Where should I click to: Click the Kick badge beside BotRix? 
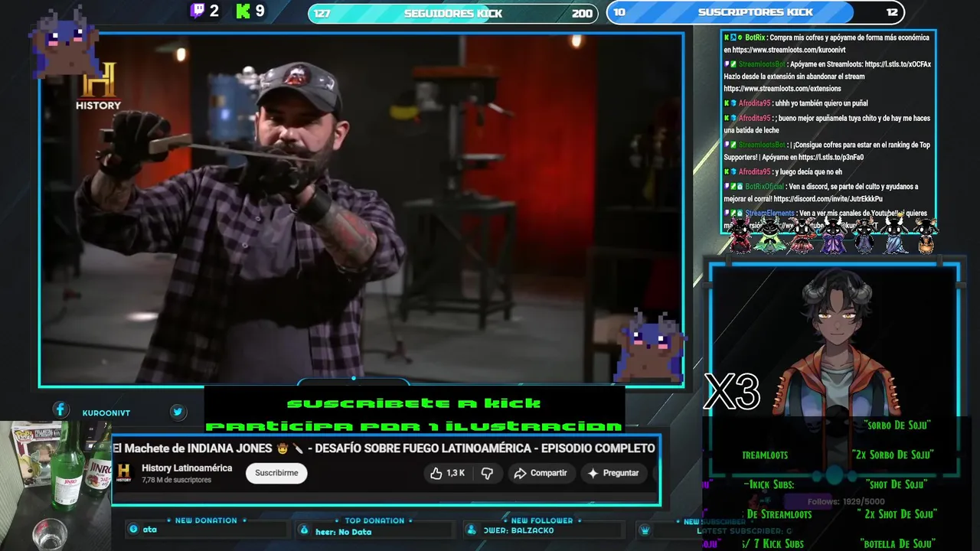727,37
